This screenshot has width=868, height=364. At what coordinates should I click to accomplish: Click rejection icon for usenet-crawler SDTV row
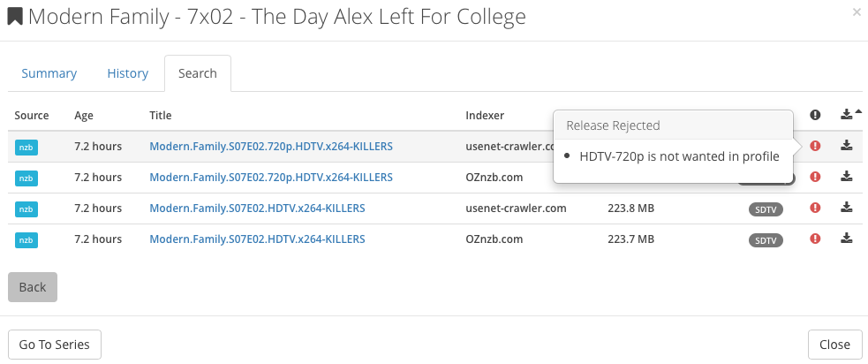coord(815,208)
